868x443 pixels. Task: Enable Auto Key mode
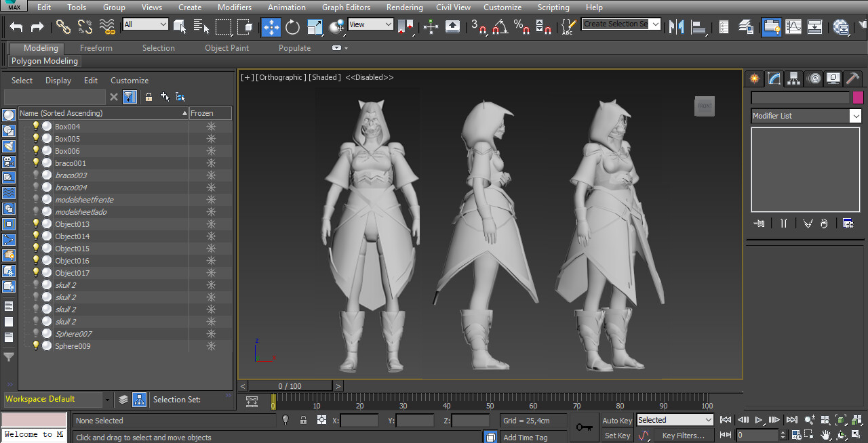(616, 420)
